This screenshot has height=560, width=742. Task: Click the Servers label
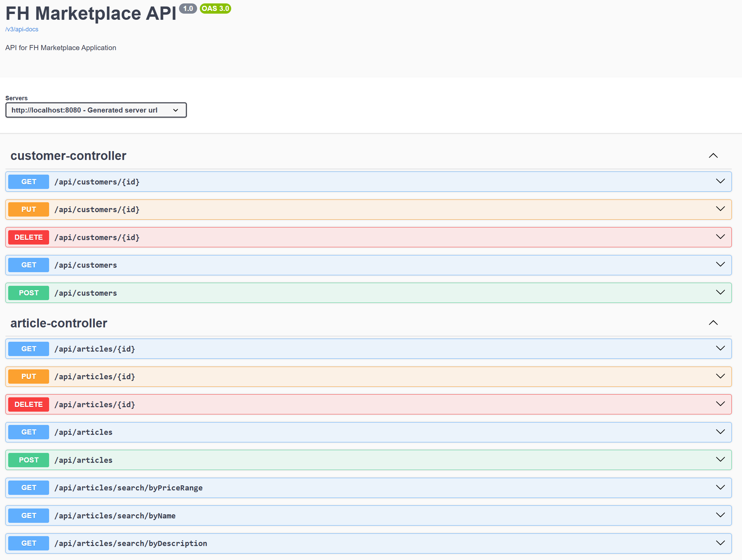point(16,98)
